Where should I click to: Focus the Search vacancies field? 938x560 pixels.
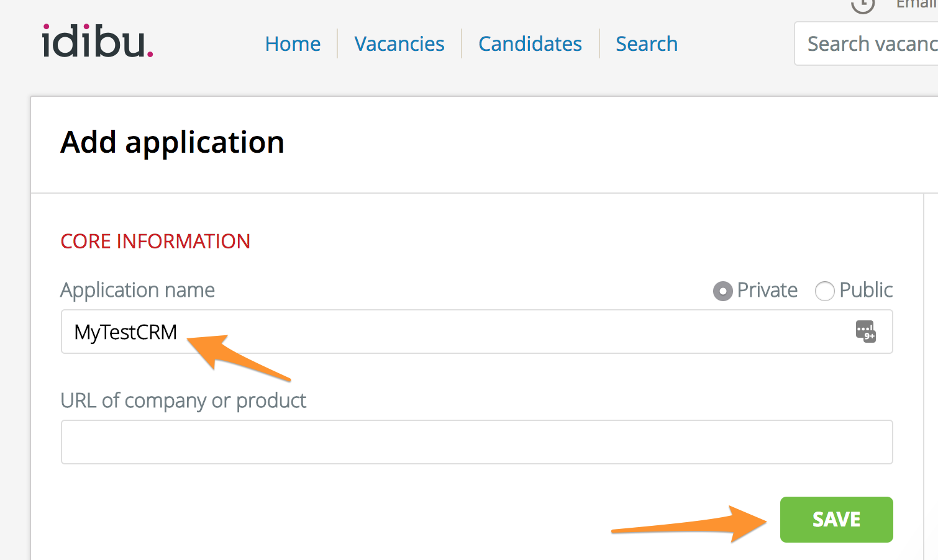pyautogui.click(x=870, y=44)
